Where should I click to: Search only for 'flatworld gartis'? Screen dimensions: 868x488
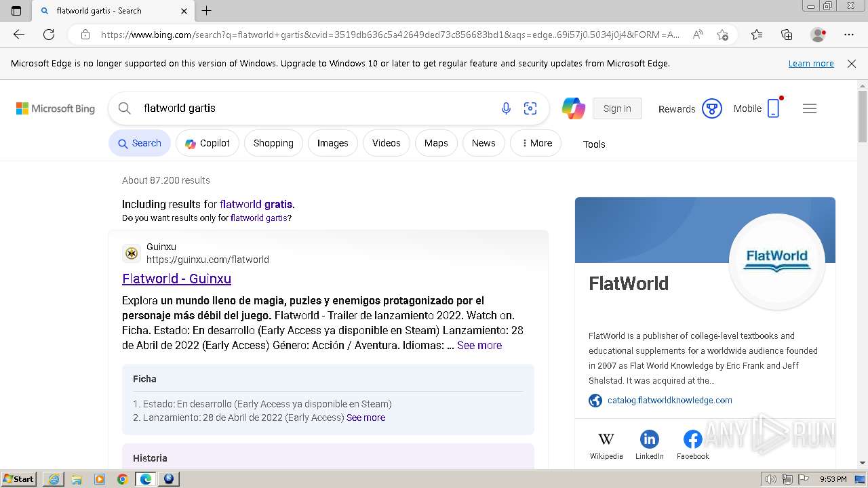tap(259, 218)
